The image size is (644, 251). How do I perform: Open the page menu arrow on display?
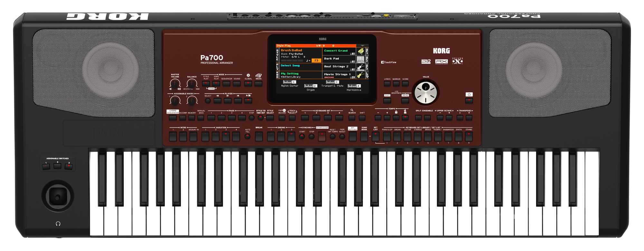[363, 46]
